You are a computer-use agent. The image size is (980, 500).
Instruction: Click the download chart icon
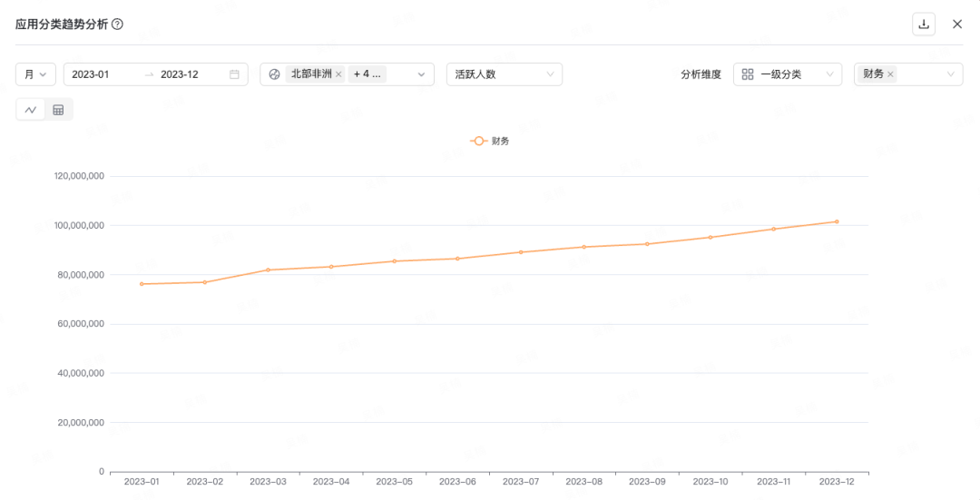[924, 25]
